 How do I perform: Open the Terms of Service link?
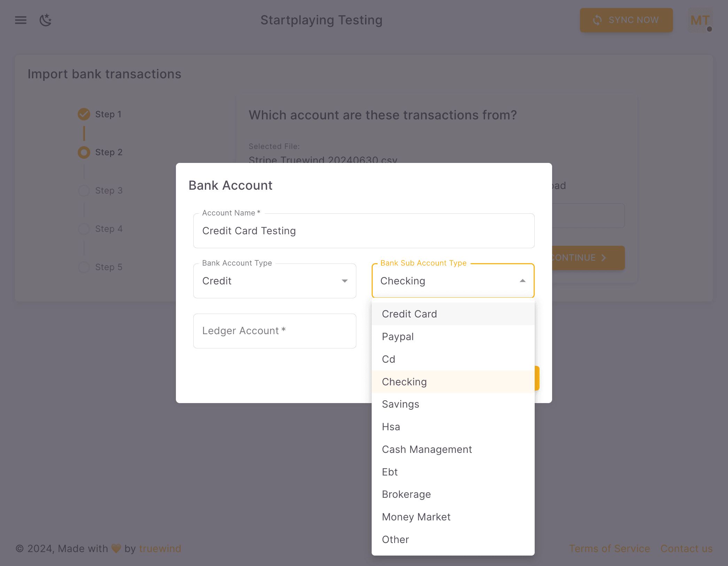pyautogui.click(x=609, y=548)
